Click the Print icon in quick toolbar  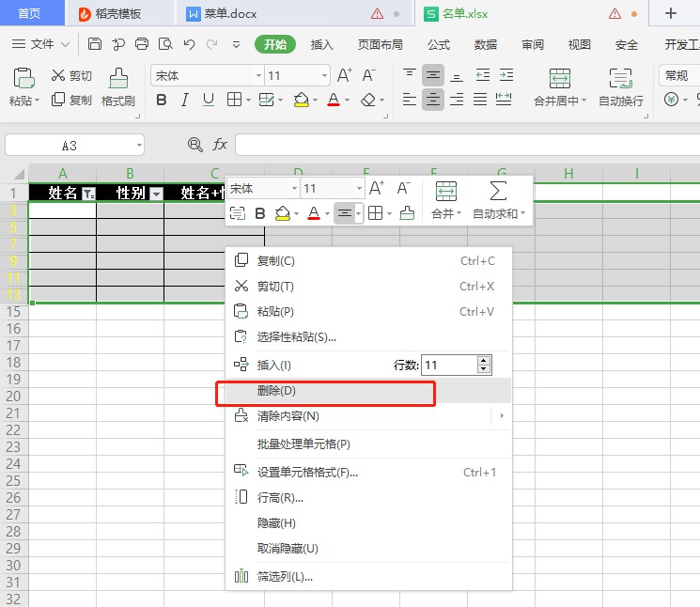pyautogui.click(x=142, y=44)
